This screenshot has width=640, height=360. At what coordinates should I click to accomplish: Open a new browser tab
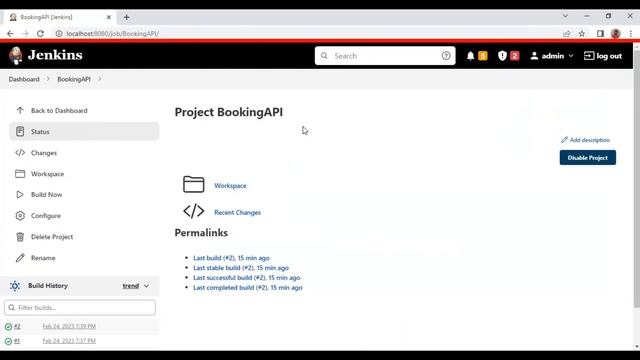[127, 17]
